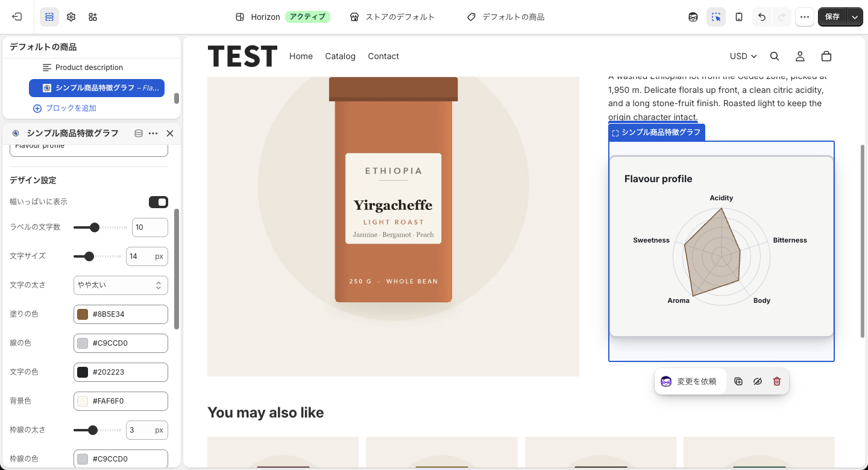
Task: Open the Home menu item in store preview
Action: [x=301, y=56]
